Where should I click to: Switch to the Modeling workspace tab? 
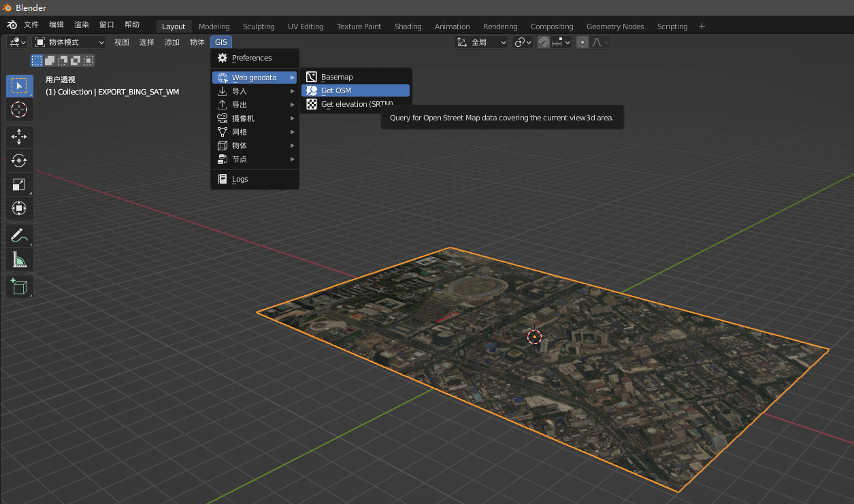point(214,27)
